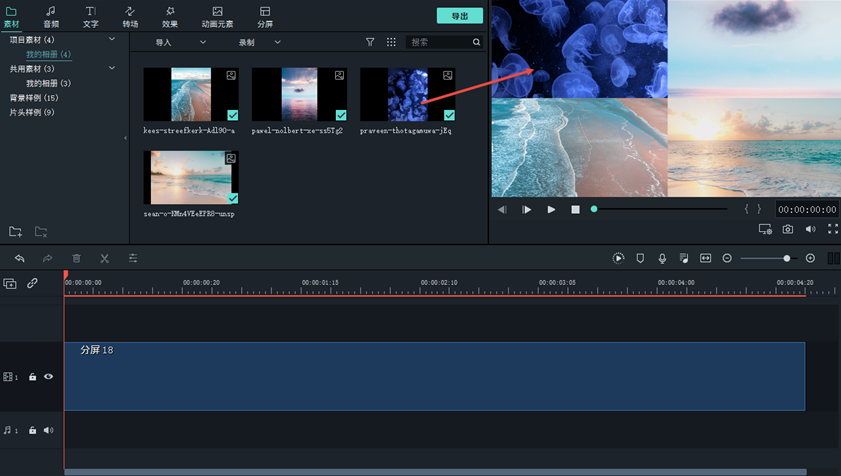Open the 分屏 split screen tab
The width and height of the screenshot is (841, 476).
click(265, 16)
